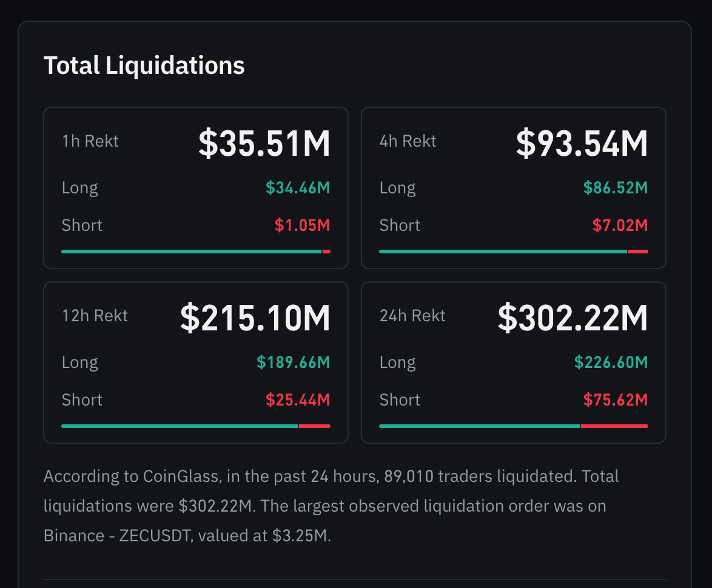Click the $25.44M short value
This screenshot has height=588, width=712.
tap(298, 400)
